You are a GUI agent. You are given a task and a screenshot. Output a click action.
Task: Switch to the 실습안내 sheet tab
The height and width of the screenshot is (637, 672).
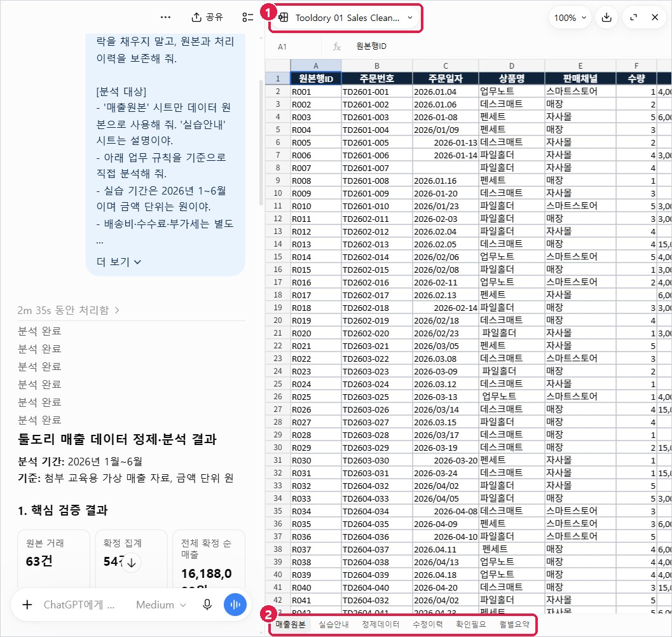[333, 624]
